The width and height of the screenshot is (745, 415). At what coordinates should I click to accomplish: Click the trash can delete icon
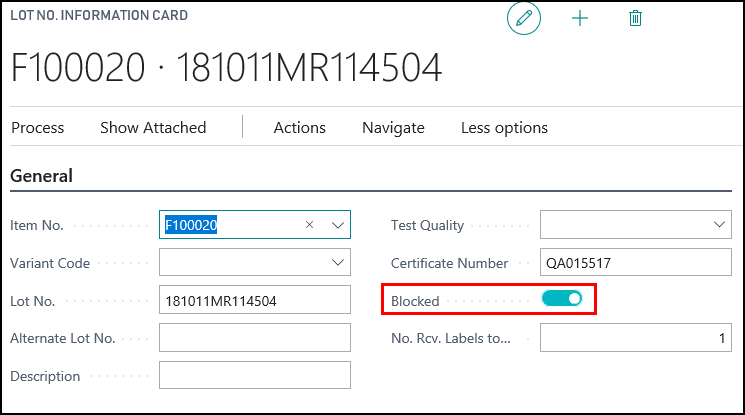(x=635, y=19)
